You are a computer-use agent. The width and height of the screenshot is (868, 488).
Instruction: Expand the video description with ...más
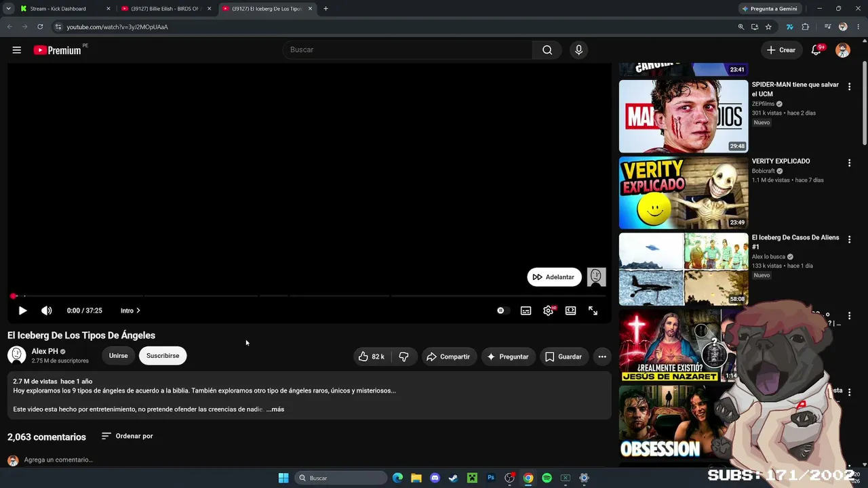coord(275,409)
